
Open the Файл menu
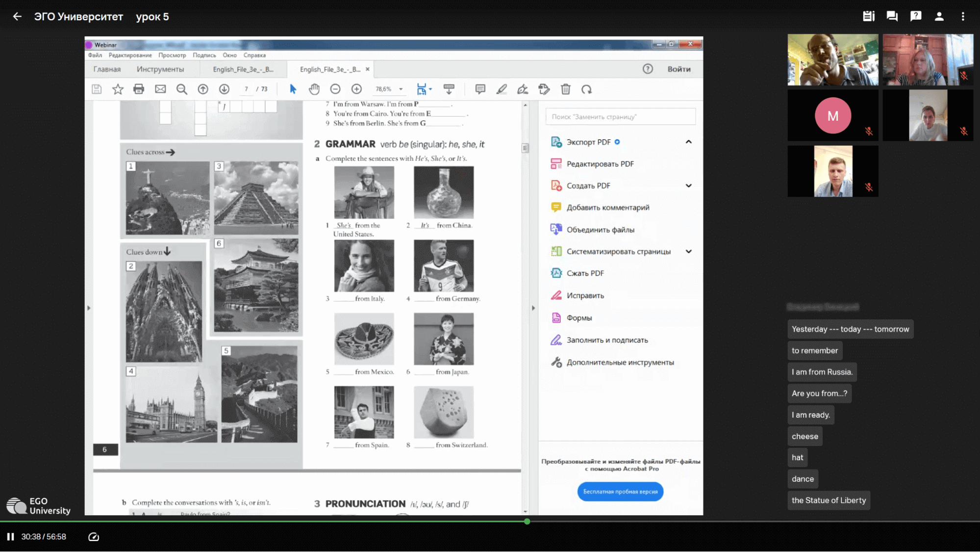(x=95, y=55)
